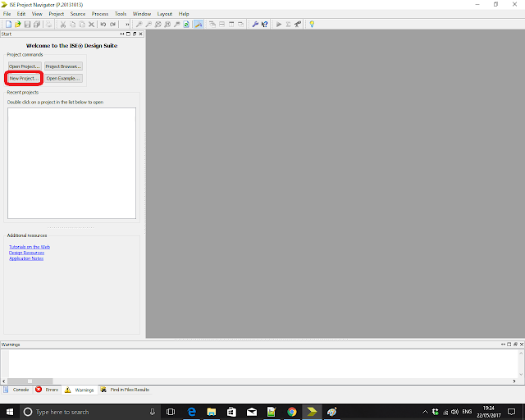Click the New file toolbar icon
525x420 pixels.
point(8,24)
